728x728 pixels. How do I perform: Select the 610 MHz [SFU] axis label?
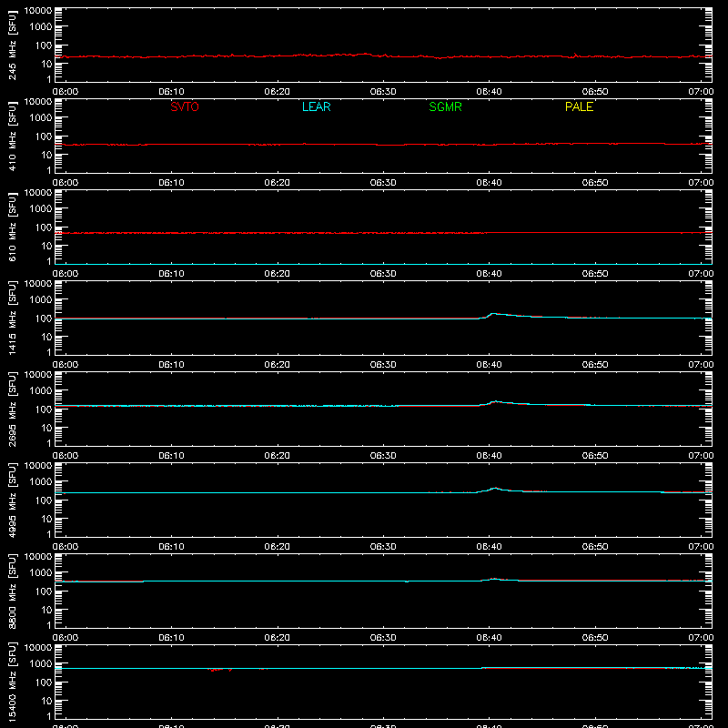(13, 227)
